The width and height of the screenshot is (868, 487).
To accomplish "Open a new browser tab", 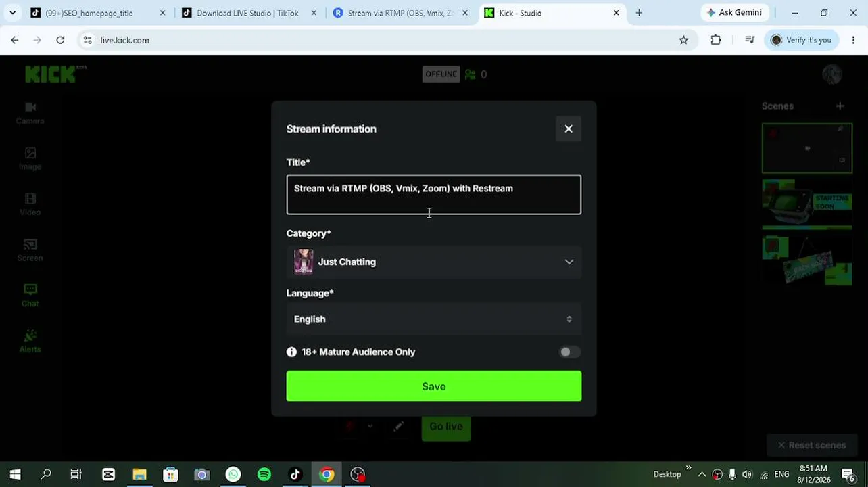I will point(639,13).
